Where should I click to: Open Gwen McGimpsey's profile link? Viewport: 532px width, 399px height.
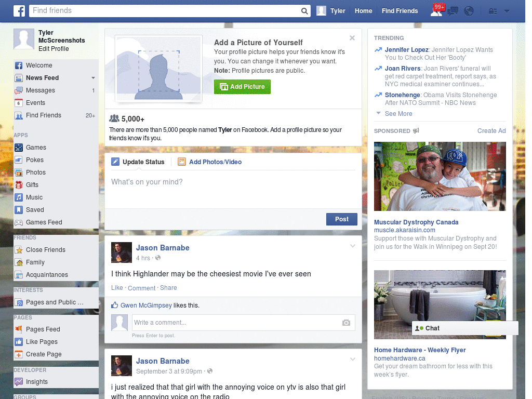146,305
